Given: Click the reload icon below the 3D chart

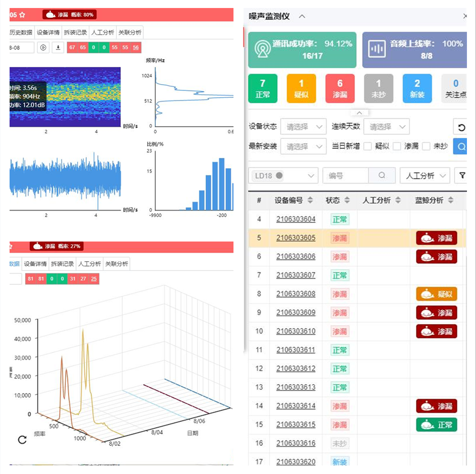Looking at the screenshot, I should (x=22, y=439).
